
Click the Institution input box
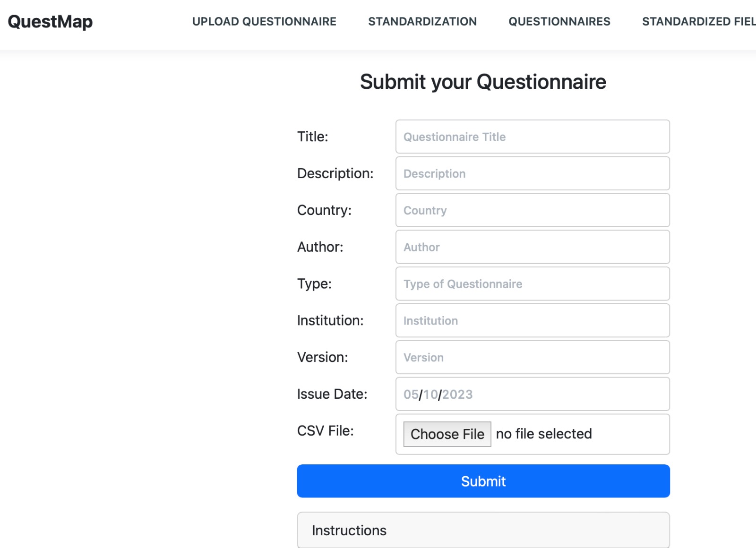[533, 321]
